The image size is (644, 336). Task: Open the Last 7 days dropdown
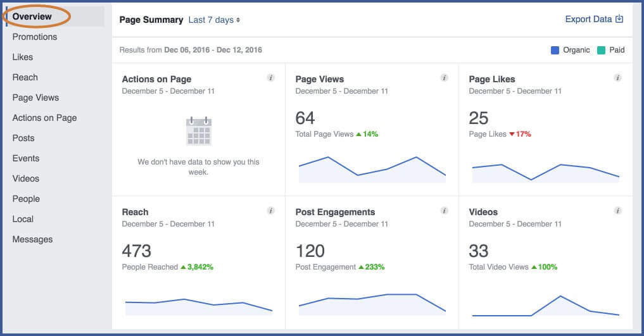(x=214, y=20)
